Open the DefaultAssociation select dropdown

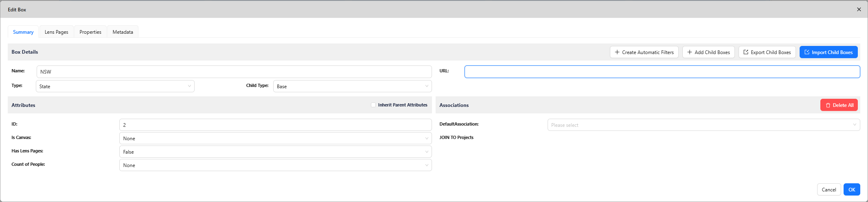click(704, 125)
